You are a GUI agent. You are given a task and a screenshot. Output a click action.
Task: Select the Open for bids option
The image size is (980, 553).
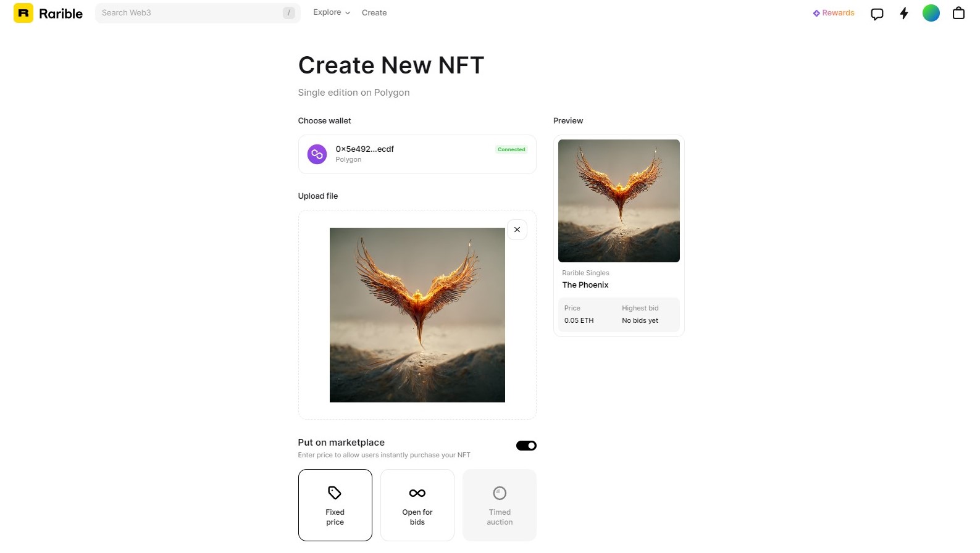click(x=417, y=505)
